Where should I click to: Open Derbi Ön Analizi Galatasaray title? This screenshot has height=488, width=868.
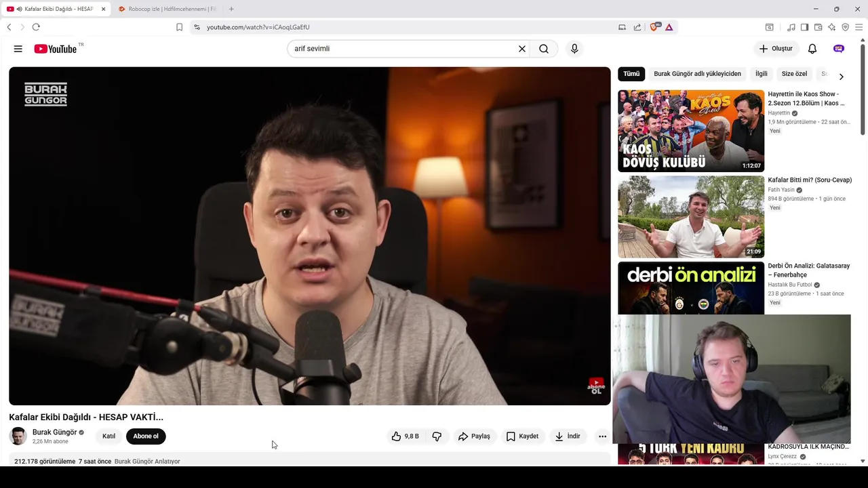click(x=808, y=270)
